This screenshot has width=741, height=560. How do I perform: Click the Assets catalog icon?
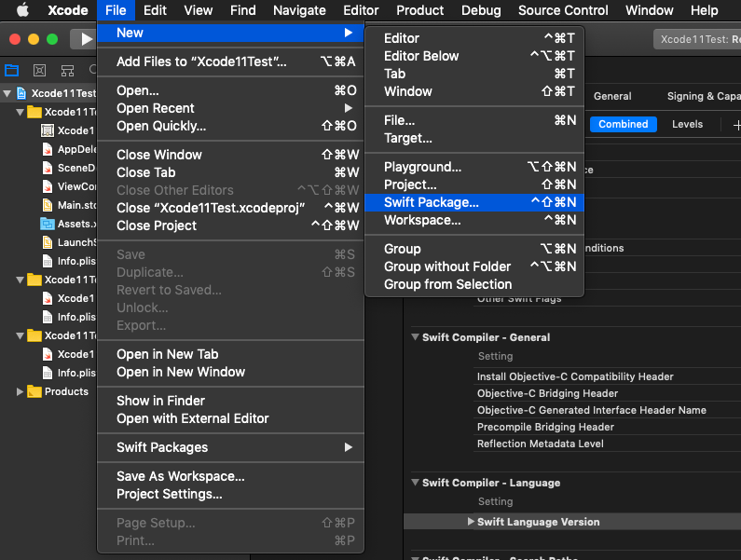[x=48, y=224]
